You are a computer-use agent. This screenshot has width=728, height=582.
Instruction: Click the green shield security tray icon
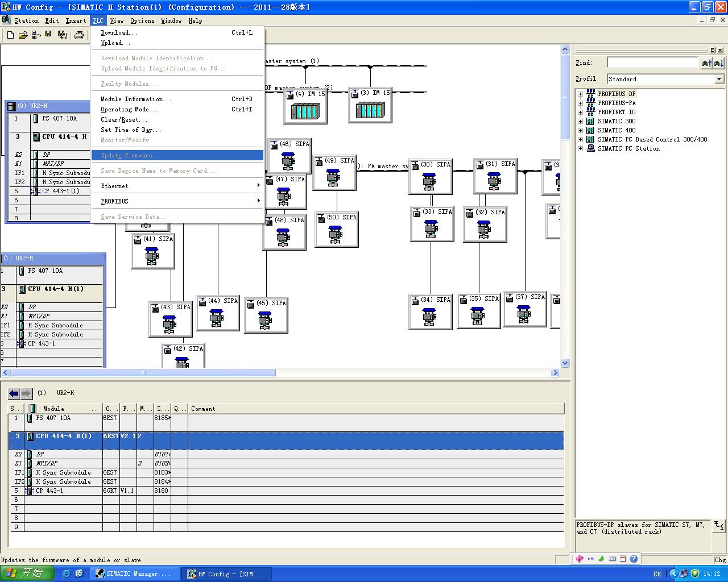pos(695,573)
